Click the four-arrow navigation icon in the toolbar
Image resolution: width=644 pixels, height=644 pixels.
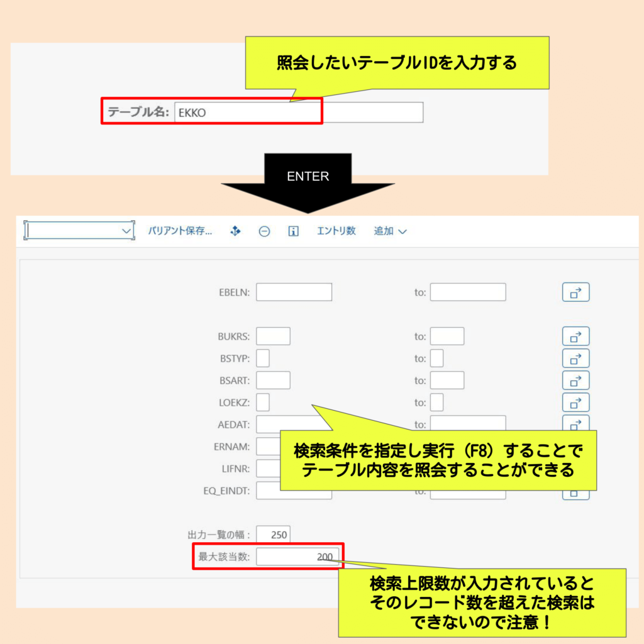coord(235,231)
